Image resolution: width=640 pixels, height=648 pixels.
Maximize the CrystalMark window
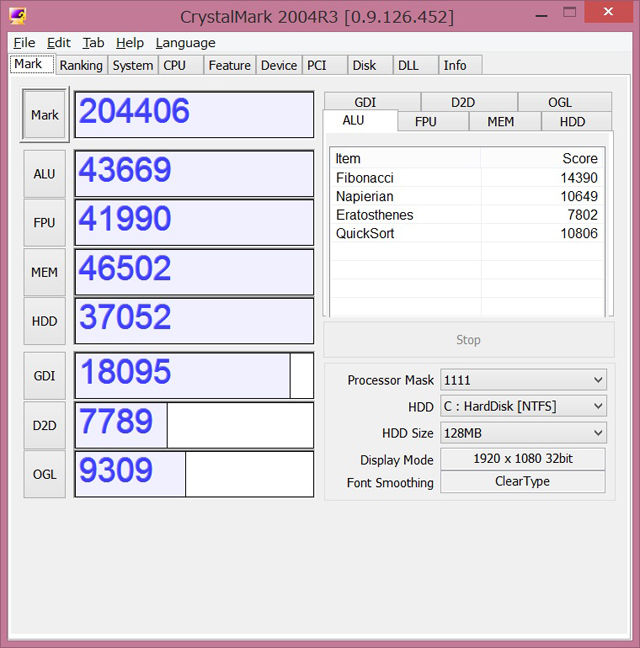pyautogui.click(x=570, y=12)
